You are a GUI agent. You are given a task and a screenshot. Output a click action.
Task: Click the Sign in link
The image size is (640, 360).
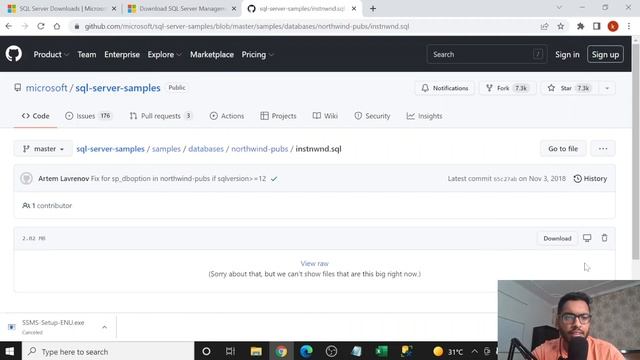click(567, 54)
